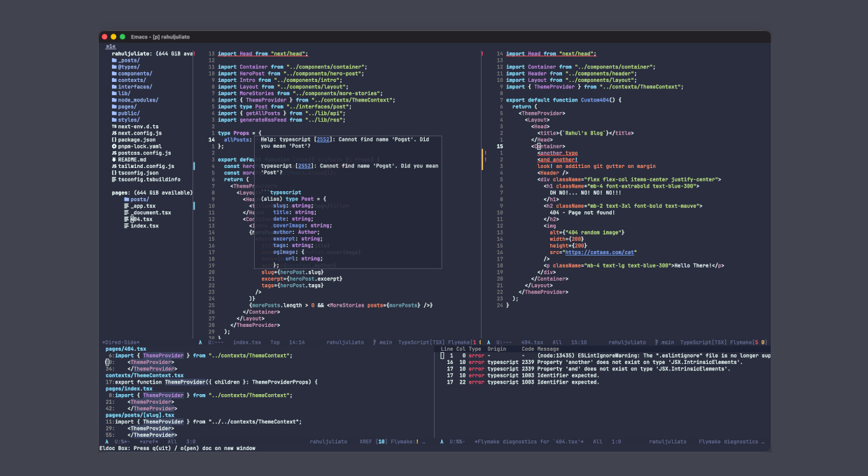Click the components/ folder icon
Viewport: 868px width, 476px height.
click(114, 73)
